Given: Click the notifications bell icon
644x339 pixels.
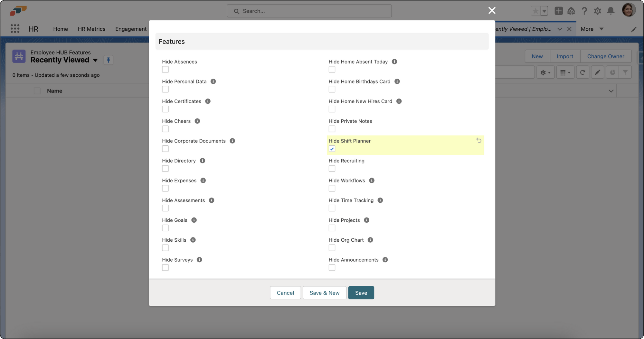Looking at the screenshot, I should tap(611, 11).
